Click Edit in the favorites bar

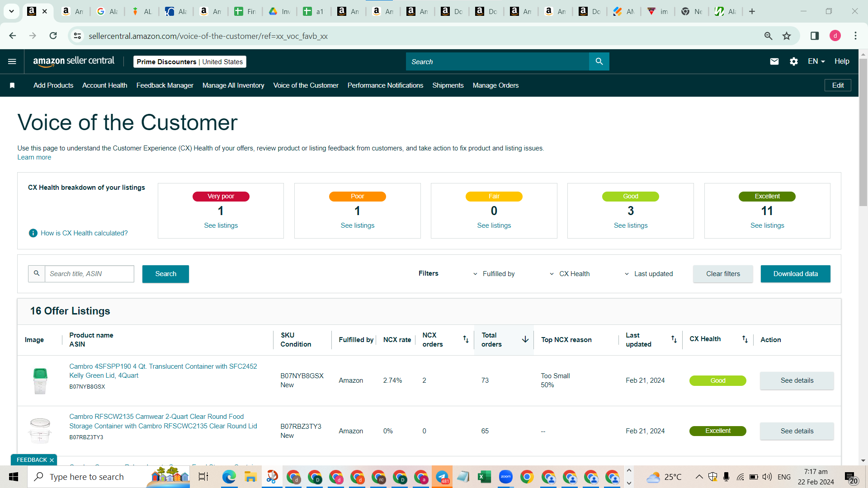[838, 85]
